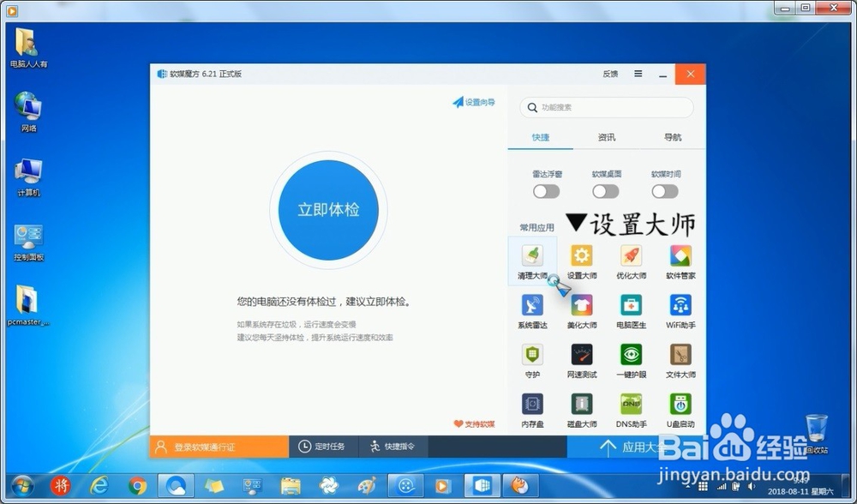Screen dimensions: 857x504
Task: Select 回收站 recycle bin icon
Action: [817, 435]
